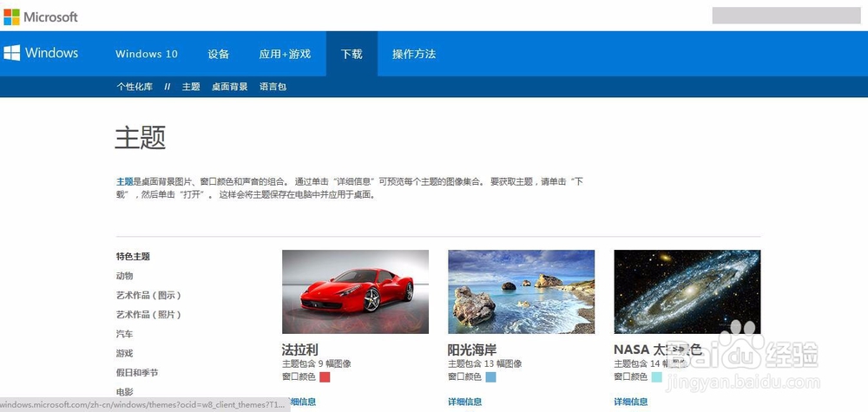This screenshot has height=412, width=868.
Task: Select the 汽车 category
Action: (x=124, y=334)
